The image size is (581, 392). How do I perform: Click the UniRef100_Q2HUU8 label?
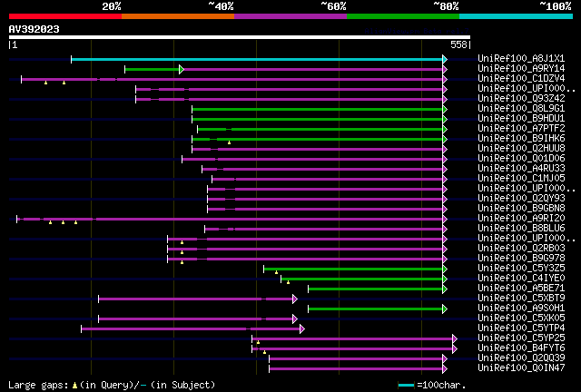tap(521, 149)
